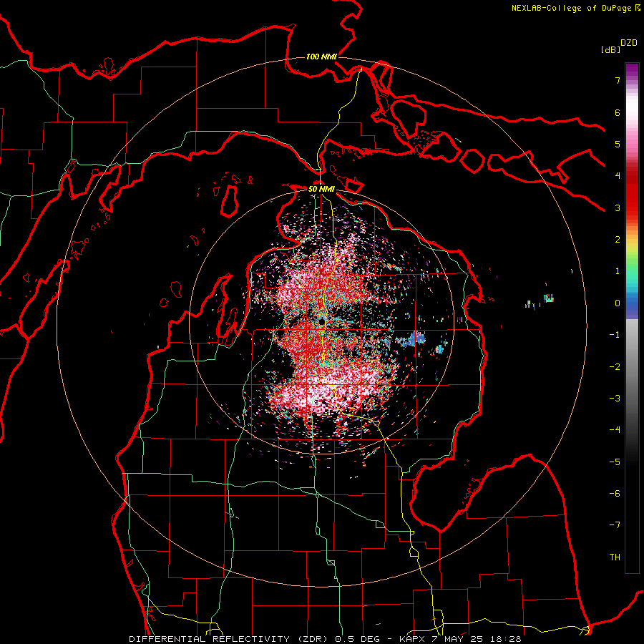Viewport: 644px width, 644px height.
Task: Click the '4' value on color scale
Action: pos(618,176)
